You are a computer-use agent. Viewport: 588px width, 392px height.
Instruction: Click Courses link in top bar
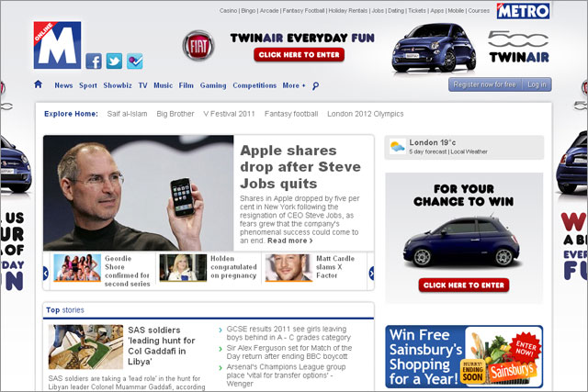479,10
